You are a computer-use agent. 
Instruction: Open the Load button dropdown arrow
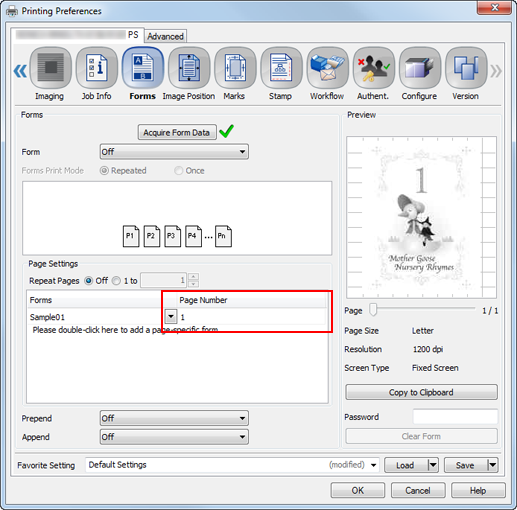(x=433, y=465)
